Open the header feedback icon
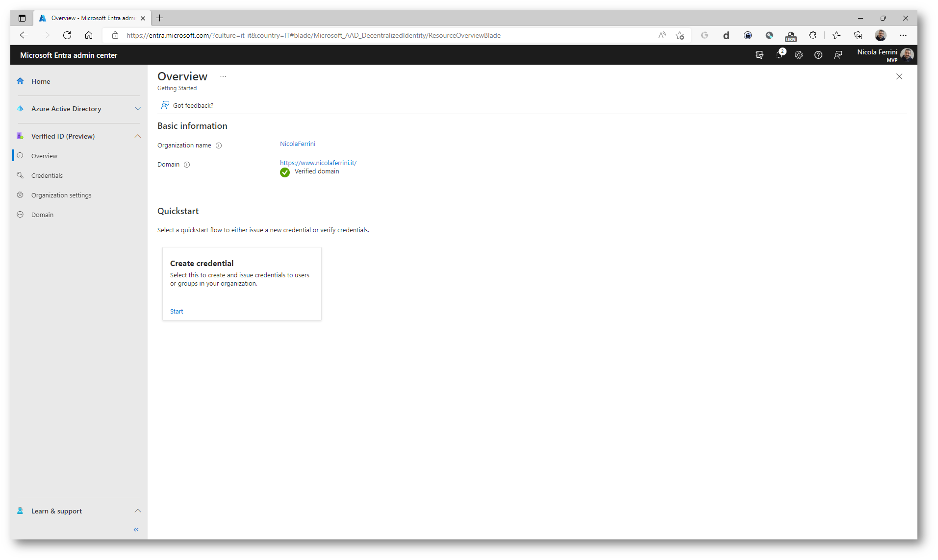The width and height of the screenshot is (938, 560). 838,55
